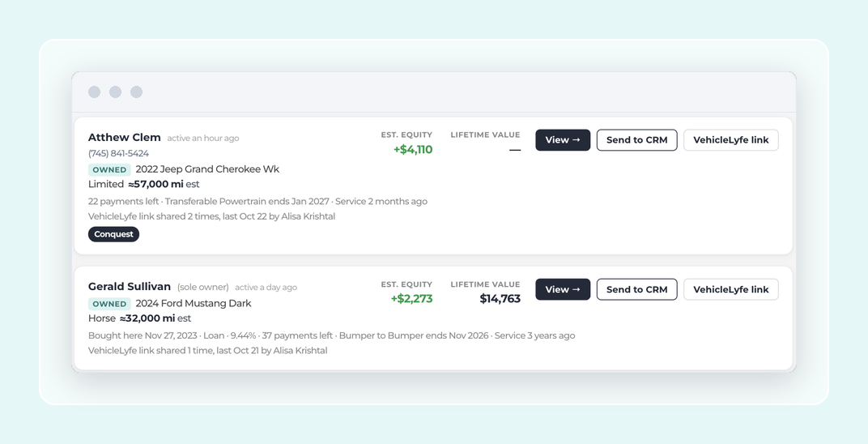Click 'shared 2 times, last Oct 22' line
The width and height of the screenshot is (868, 444).
pos(211,216)
